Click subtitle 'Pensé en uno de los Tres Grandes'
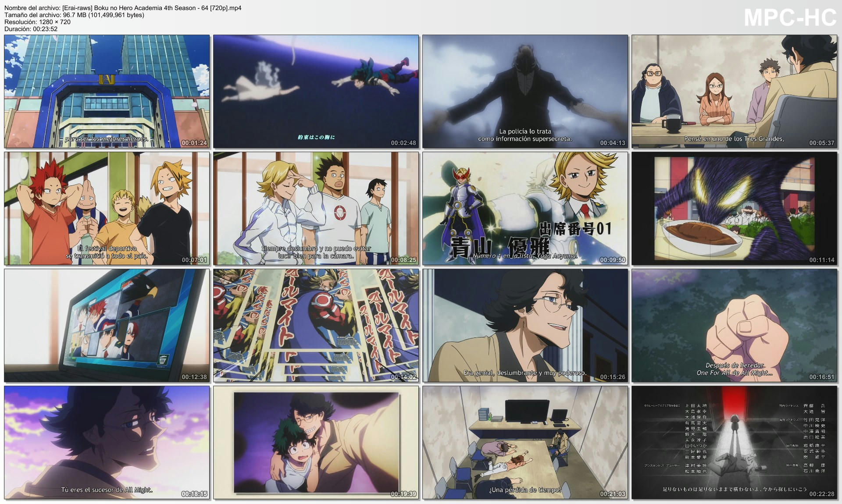Screen dimensions: 842x504 (734, 139)
